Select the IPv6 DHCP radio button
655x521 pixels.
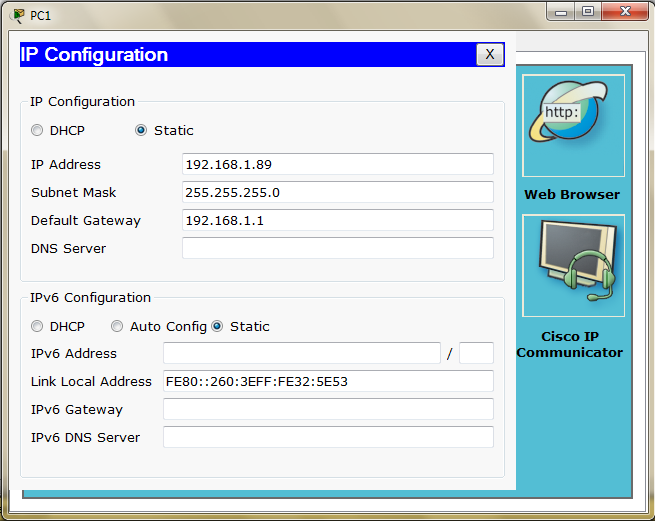point(37,326)
